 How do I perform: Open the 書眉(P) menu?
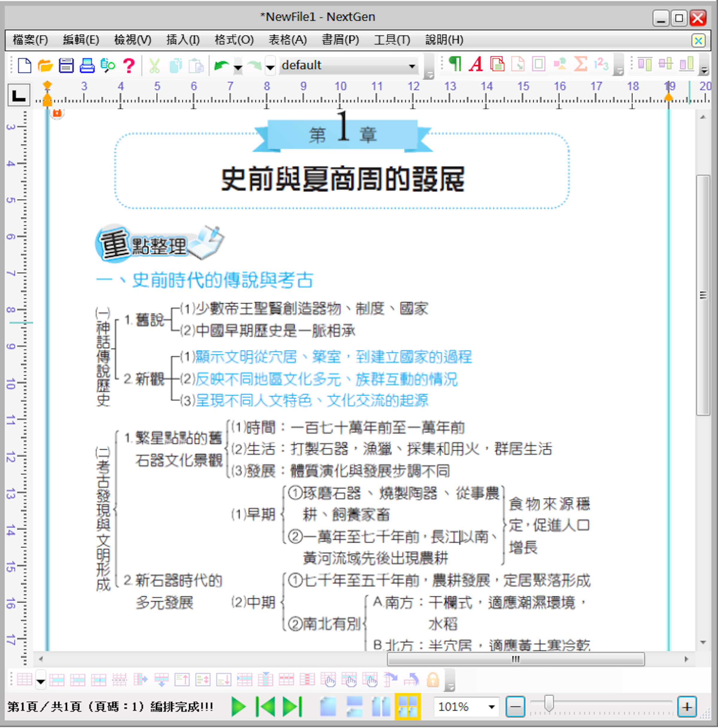pos(340,40)
